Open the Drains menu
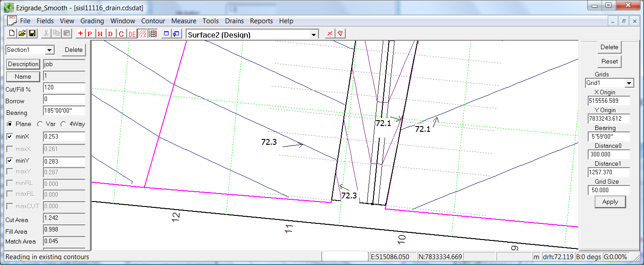The image size is (644, 265). point(234,21)
